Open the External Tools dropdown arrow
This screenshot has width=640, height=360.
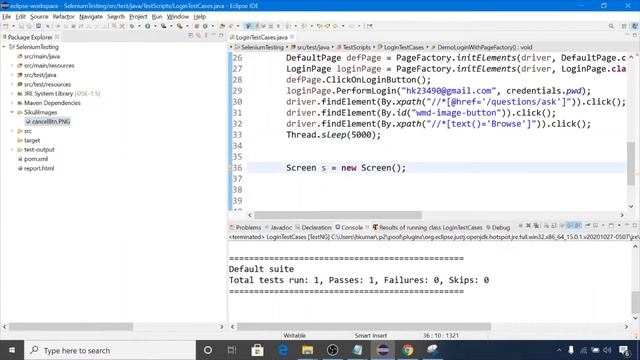click(187, 26)
